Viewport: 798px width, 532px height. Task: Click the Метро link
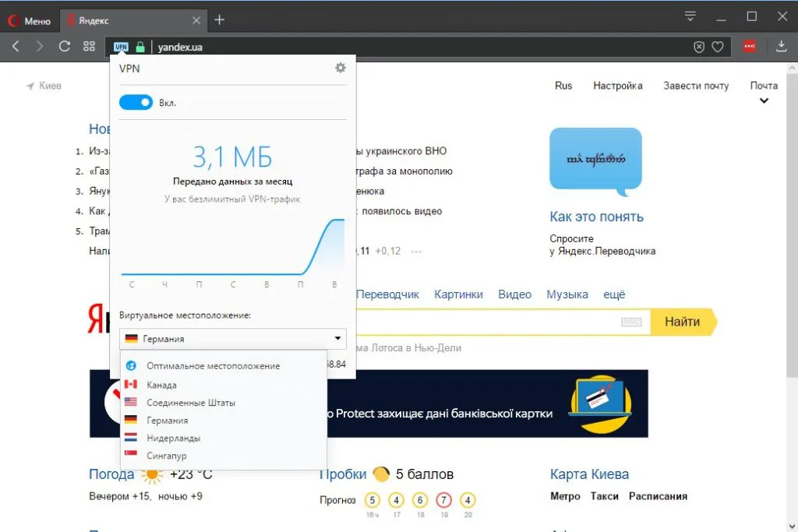tap(565, 496)
